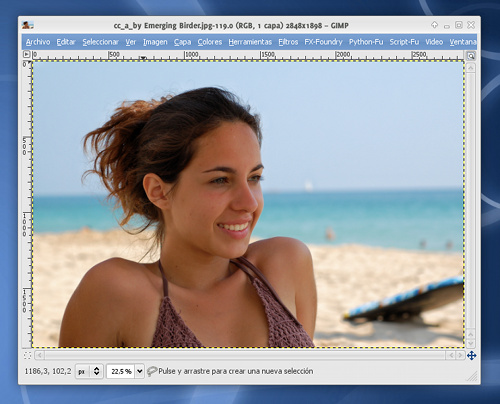Screen dimensions: 500x404
Task: Open the Colores menu
Action: [210, 42]
